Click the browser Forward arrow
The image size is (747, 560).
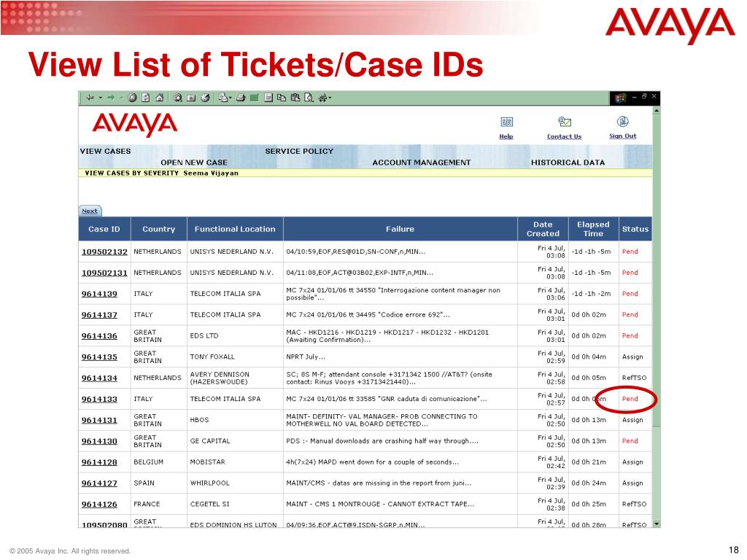111,98
